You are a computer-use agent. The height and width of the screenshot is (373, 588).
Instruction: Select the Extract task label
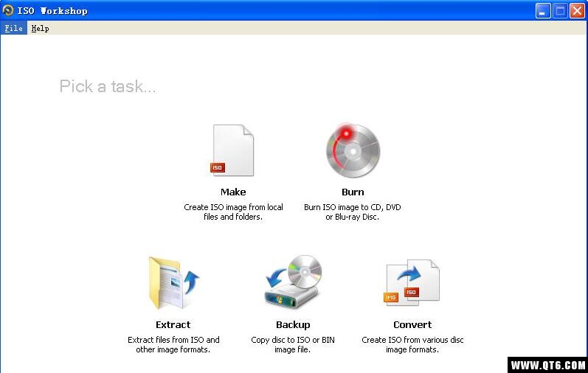[173, 324]
